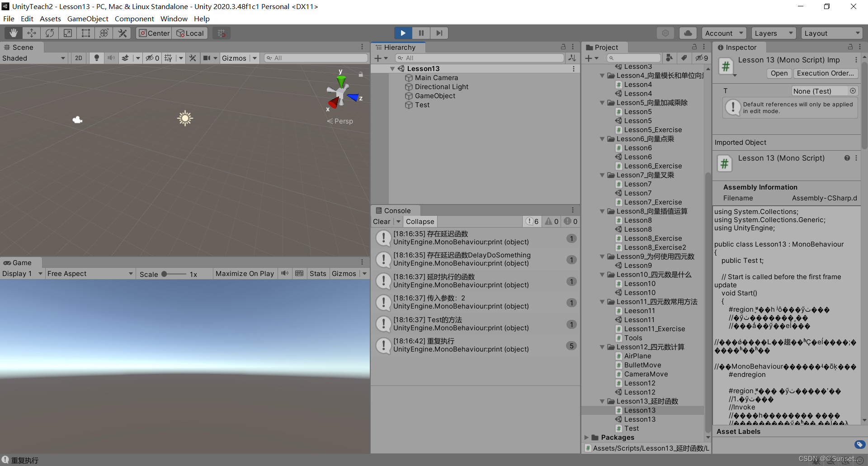Toggle grid snapping icon in toolbar
Image resolution: width=868 pixels, height=466 pixels.
[x=221, y=33]
